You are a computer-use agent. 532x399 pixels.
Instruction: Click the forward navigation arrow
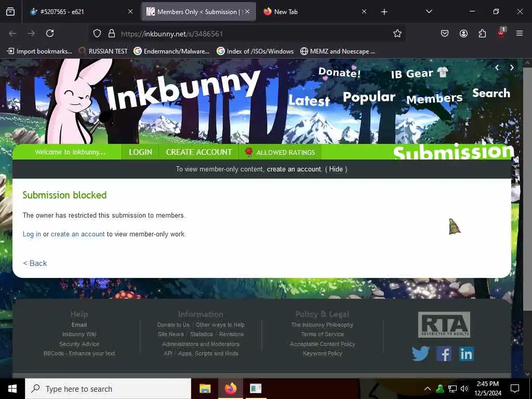coord(31,33)
